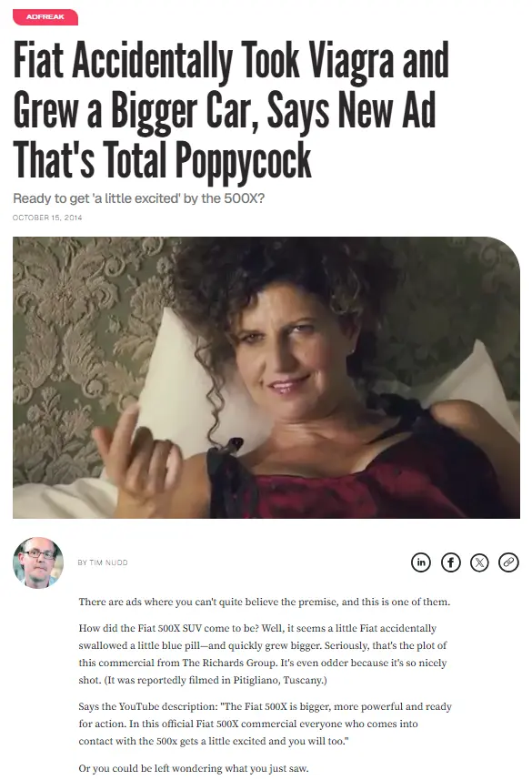Share article on X icon
Screen dimensions: 532x780
tap(479, 562)
